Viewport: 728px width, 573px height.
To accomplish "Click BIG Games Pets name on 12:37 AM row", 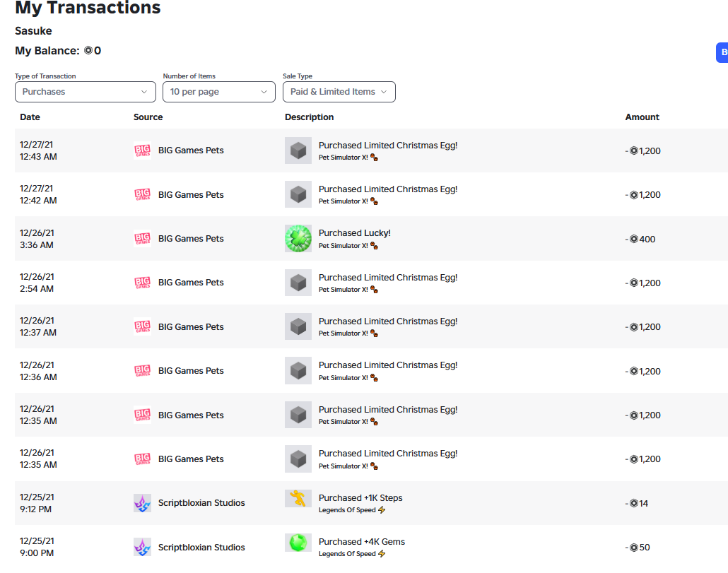I will (x=191, y=326).
